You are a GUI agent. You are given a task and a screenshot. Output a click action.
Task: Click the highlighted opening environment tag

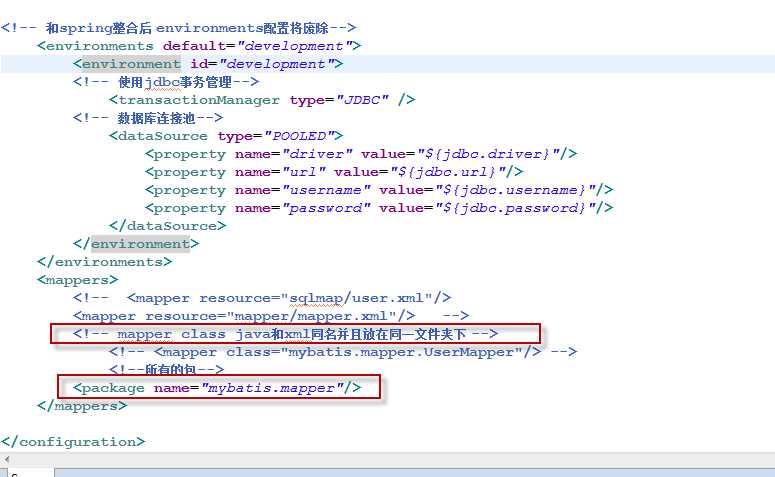pyautogui.click(x=131, y=64)
